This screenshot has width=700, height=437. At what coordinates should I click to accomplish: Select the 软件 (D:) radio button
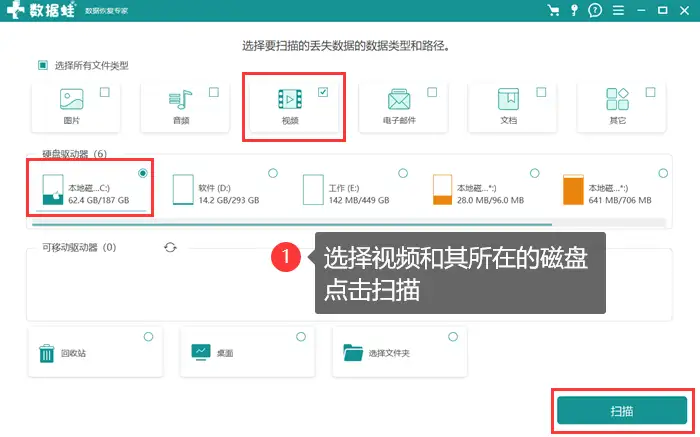[x=273, y=173]
